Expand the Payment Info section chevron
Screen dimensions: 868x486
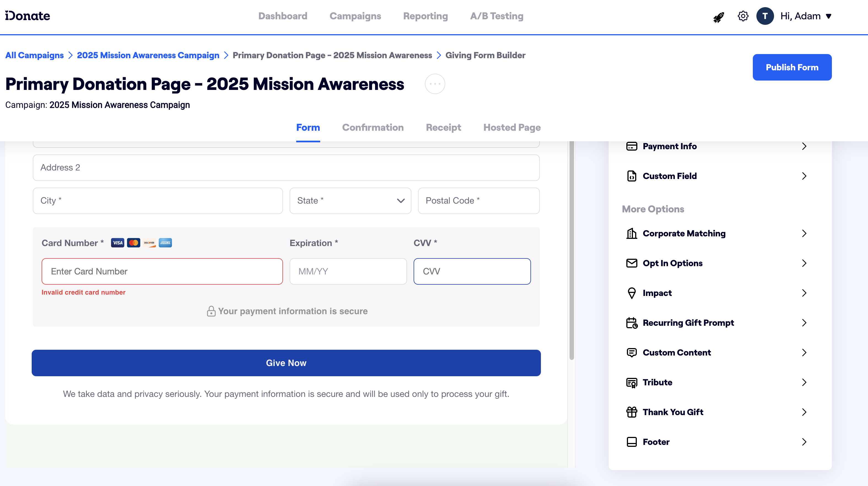pyautogui.click(x=804, y=146)
